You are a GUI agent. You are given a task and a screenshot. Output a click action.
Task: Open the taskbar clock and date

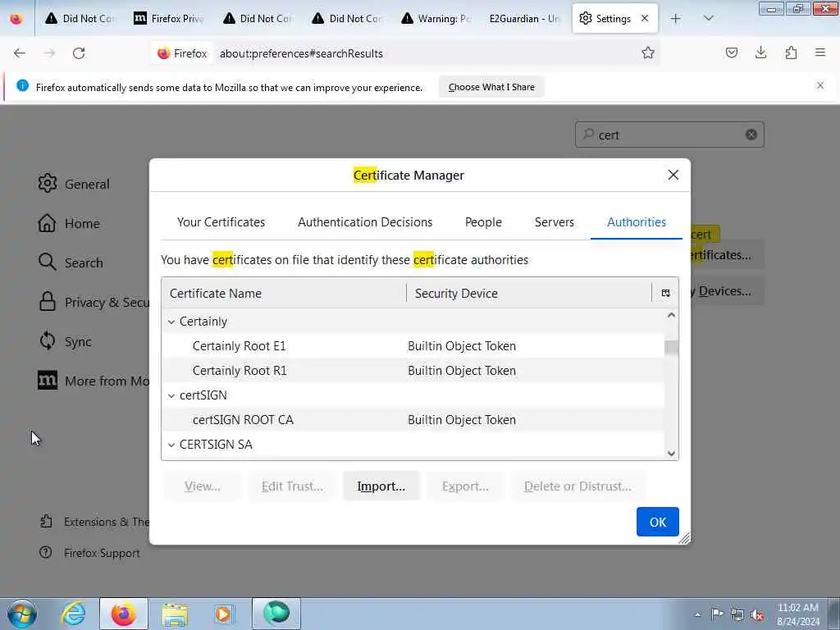pyautogui.click(x=798, y=614)
